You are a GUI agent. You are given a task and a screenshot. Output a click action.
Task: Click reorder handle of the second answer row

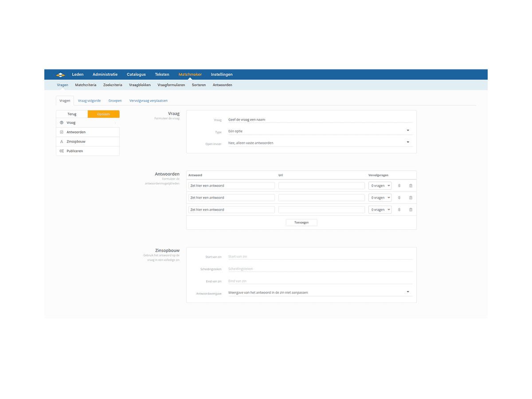pyautogui.click(x=399, y=198)
